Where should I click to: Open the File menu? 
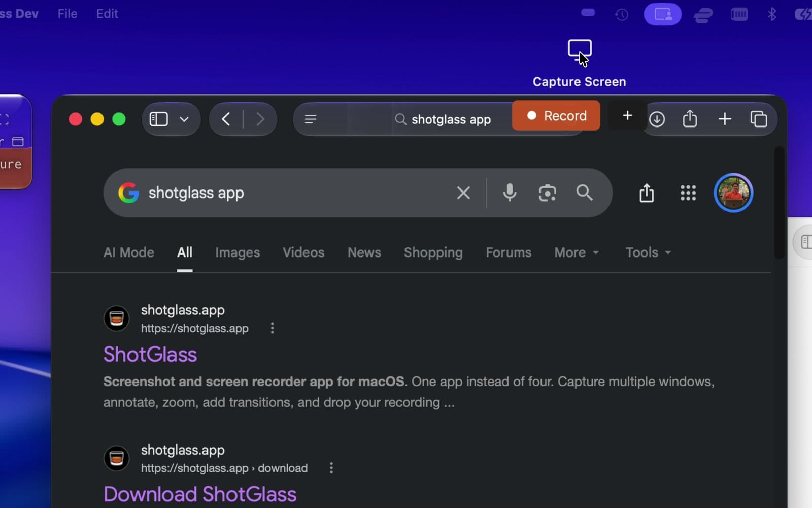[67, 14]
